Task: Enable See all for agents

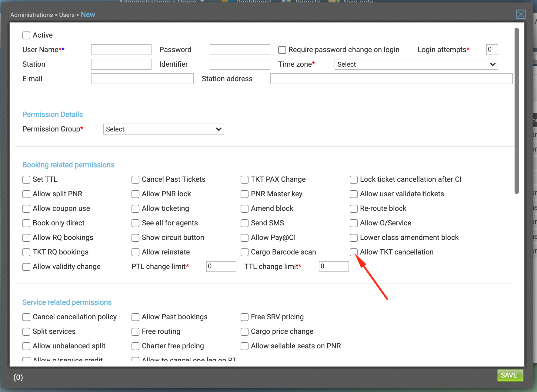Action: click(135, 223)
